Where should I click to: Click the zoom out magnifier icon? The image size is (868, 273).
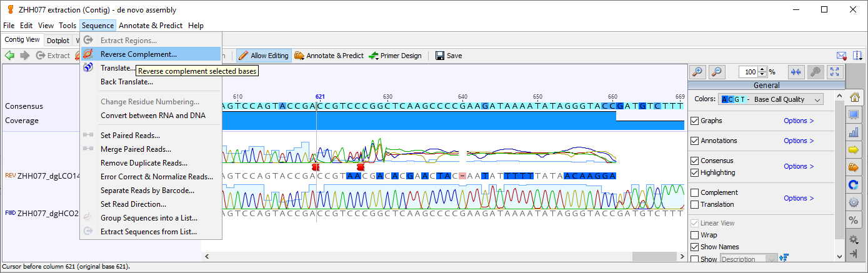[717, 72]
